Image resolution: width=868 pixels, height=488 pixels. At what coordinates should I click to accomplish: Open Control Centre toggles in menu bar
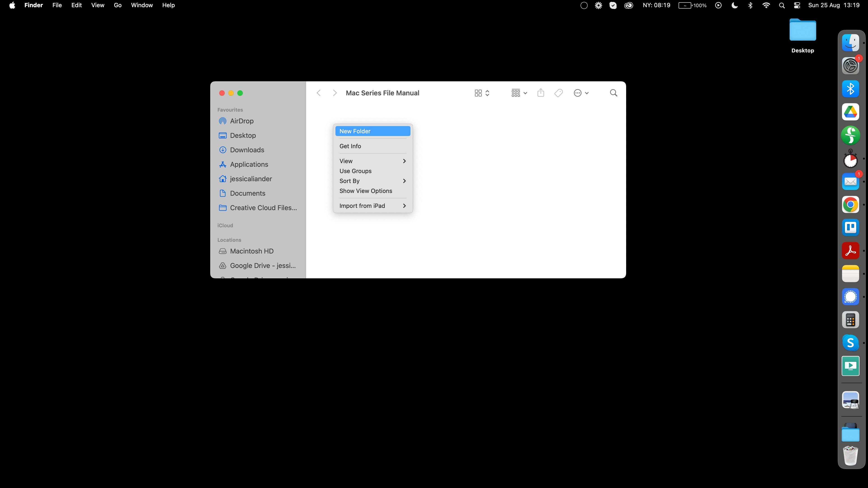point(797,5)
